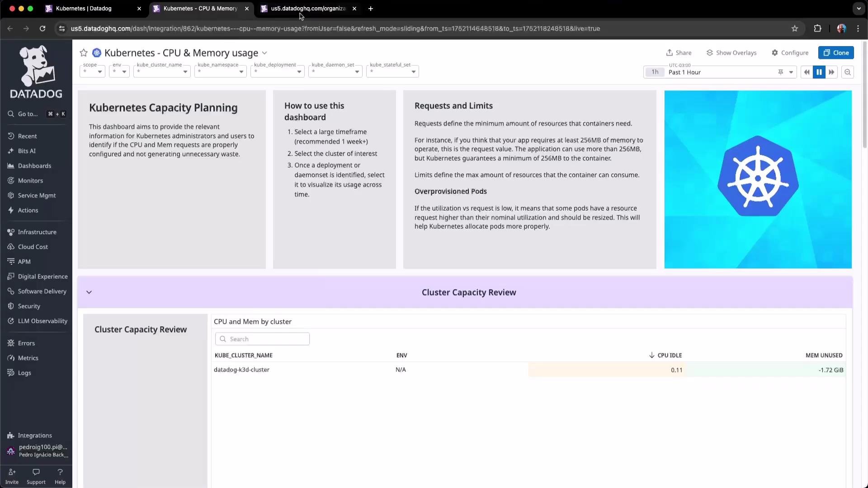Viewport: 868px width, 488px height.
Task: Open the kube_stateful_set filter dropdown
Action: [392, 71]
